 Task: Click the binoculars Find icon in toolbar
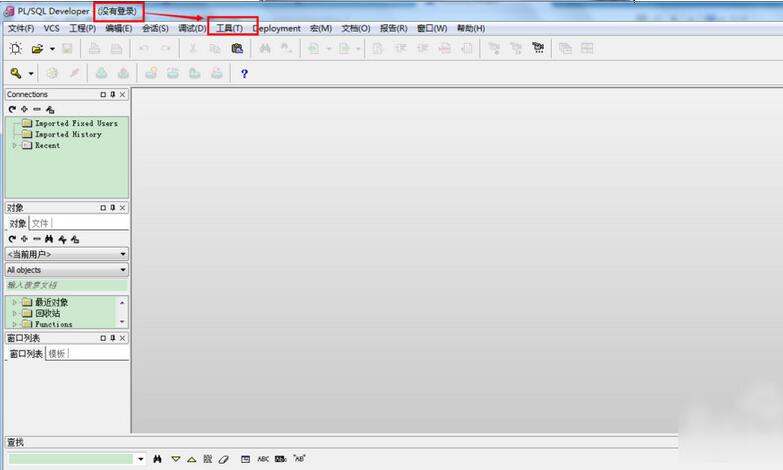click(265, 48)
